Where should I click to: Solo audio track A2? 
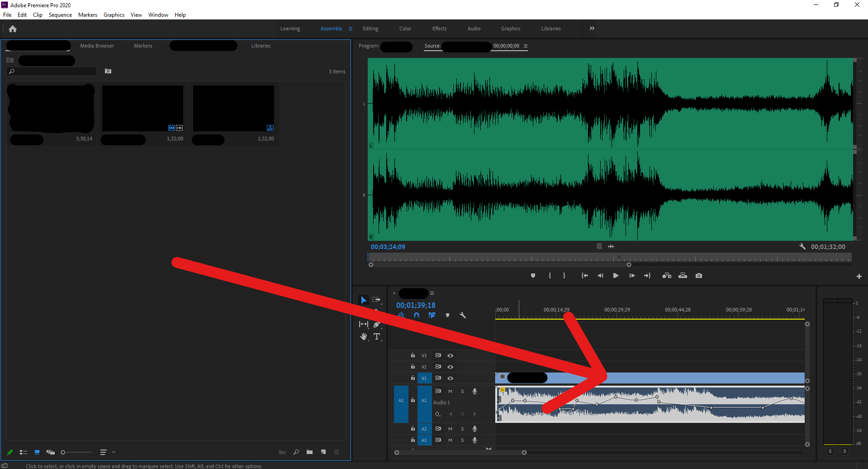tap(462, 429)
